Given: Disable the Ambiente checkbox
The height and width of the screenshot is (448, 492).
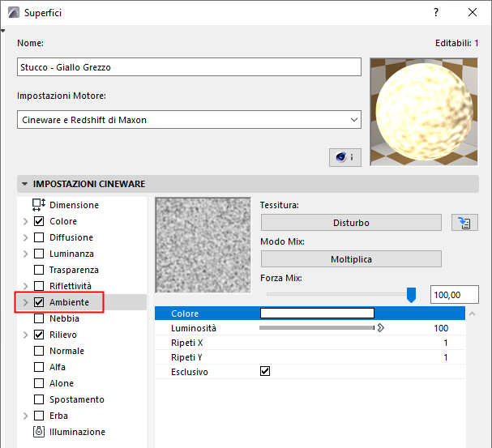Looking at the screenshot, I should pyautogui.click(x=39, y=302).
